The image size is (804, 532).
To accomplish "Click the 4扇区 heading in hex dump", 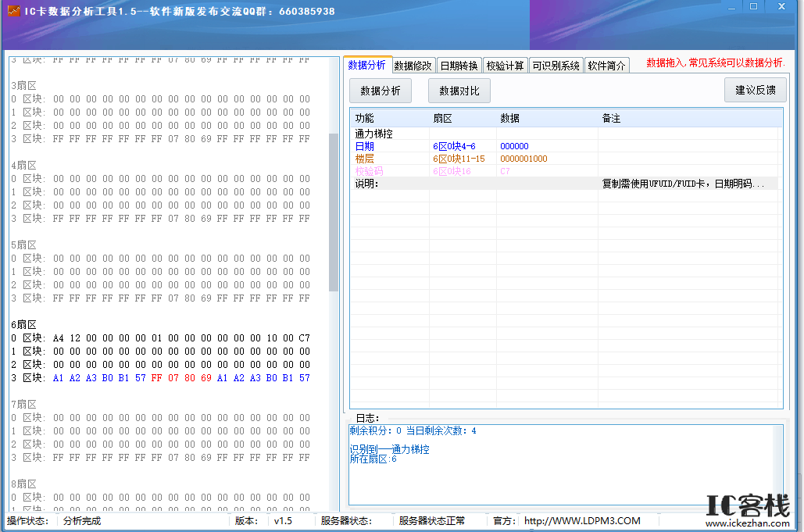I will 24,165.
